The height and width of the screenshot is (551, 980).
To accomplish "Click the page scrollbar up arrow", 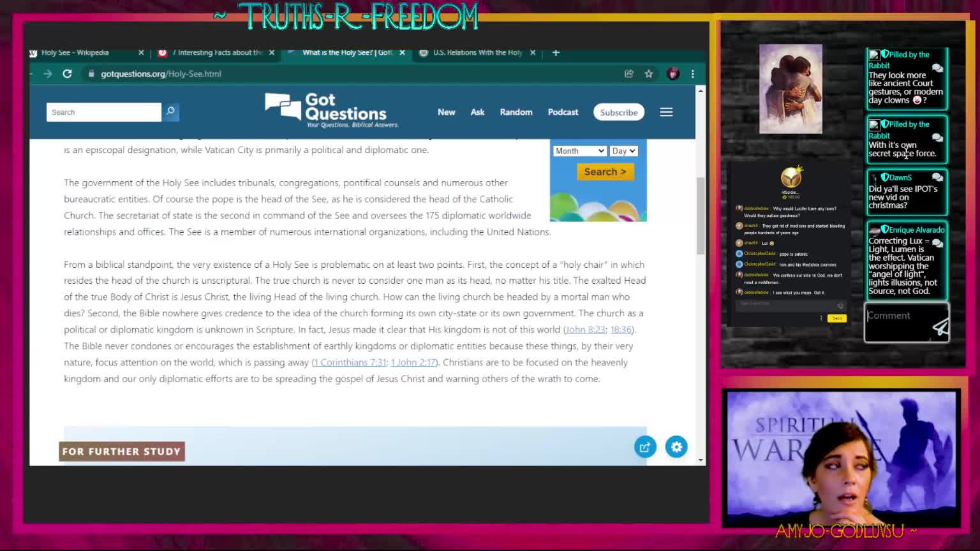I will 701,91.
